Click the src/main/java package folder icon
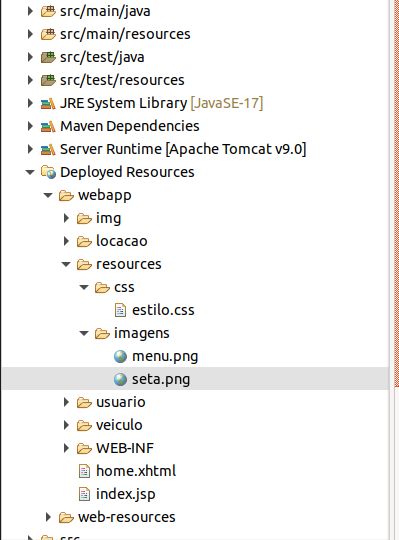399x540 pixels. tap(48, 11)
